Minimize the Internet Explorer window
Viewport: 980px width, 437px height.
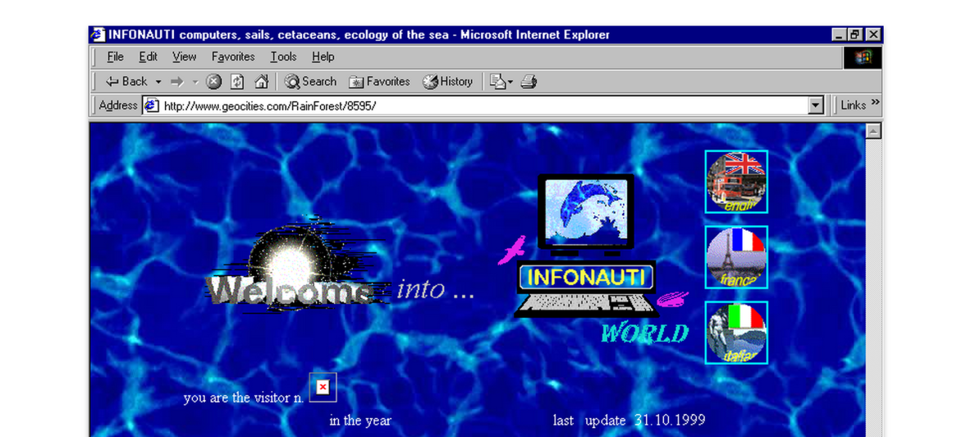point(840,34)
